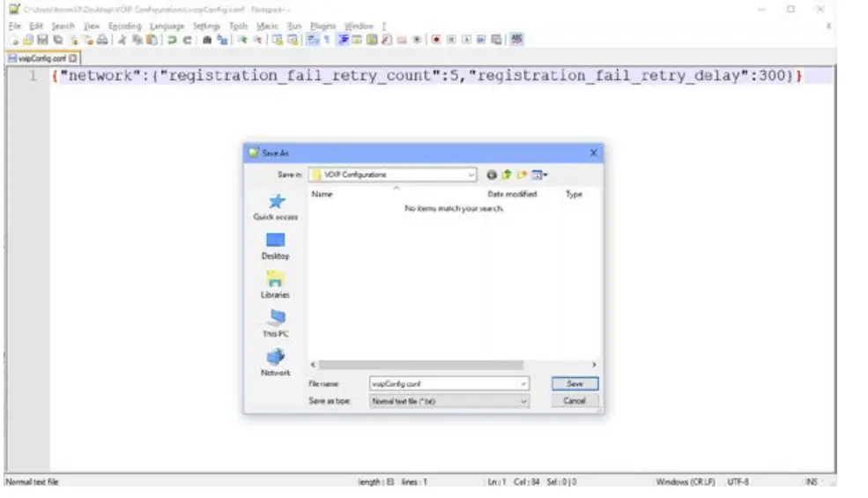Open the Save as type dropdown
This screenshot has height=498, width=868.
coord(449,401)
